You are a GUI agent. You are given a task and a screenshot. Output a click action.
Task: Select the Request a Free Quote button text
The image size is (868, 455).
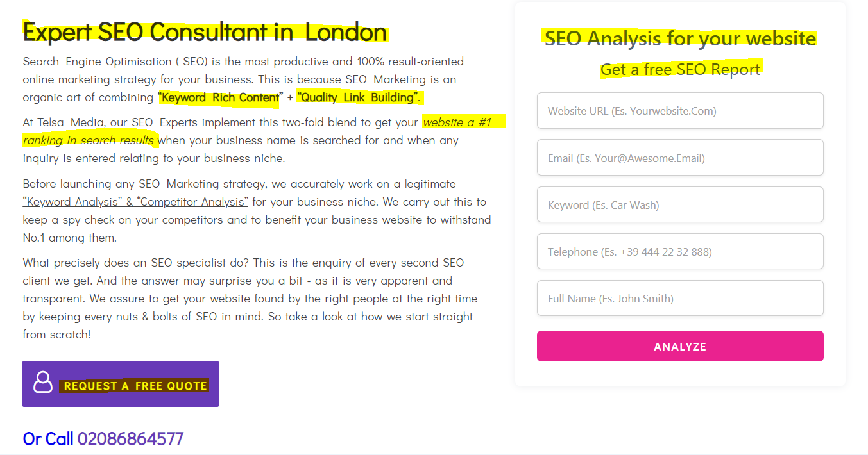click(x=135, y=386)
